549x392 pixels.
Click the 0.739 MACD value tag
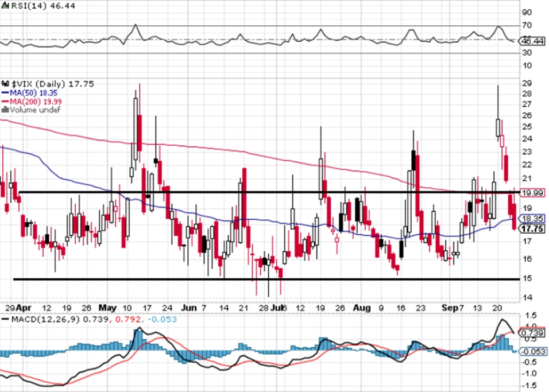[532, 333]
